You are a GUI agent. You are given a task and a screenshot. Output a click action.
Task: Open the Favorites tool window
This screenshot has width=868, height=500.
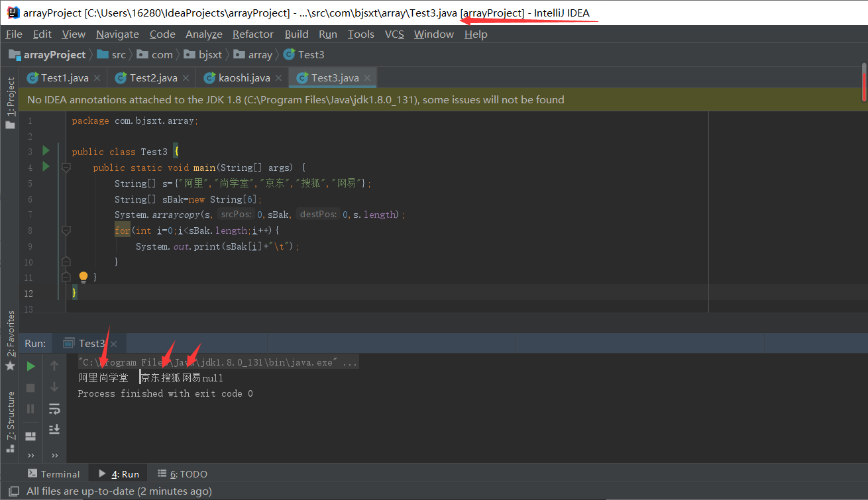pos(10,339)
